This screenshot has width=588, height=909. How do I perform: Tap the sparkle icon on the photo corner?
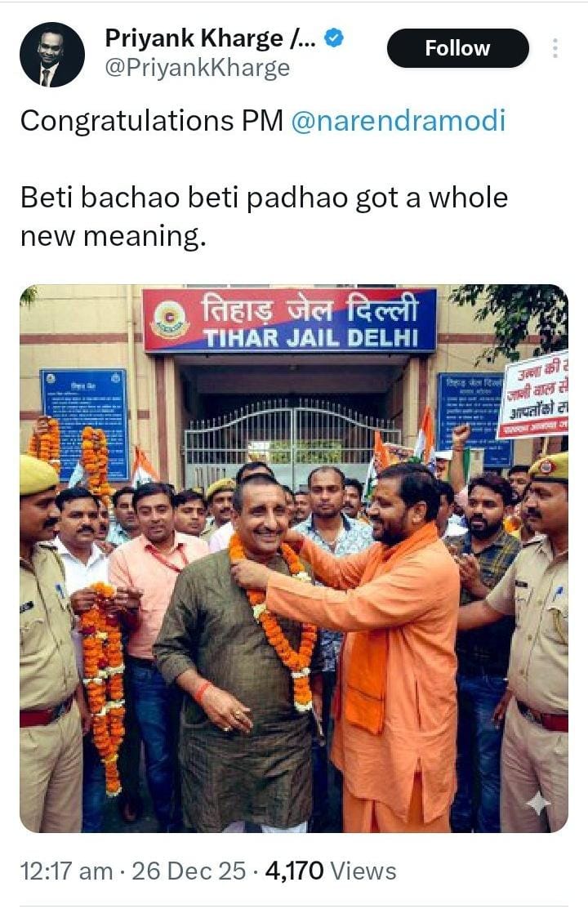(x=537, y=803)
